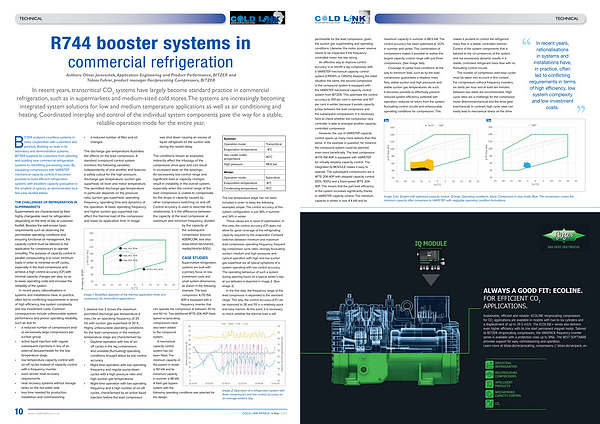Click the 'Subcritical' table cell
Image resolution: width=600 pixels, height=424 pixels.
274,178
